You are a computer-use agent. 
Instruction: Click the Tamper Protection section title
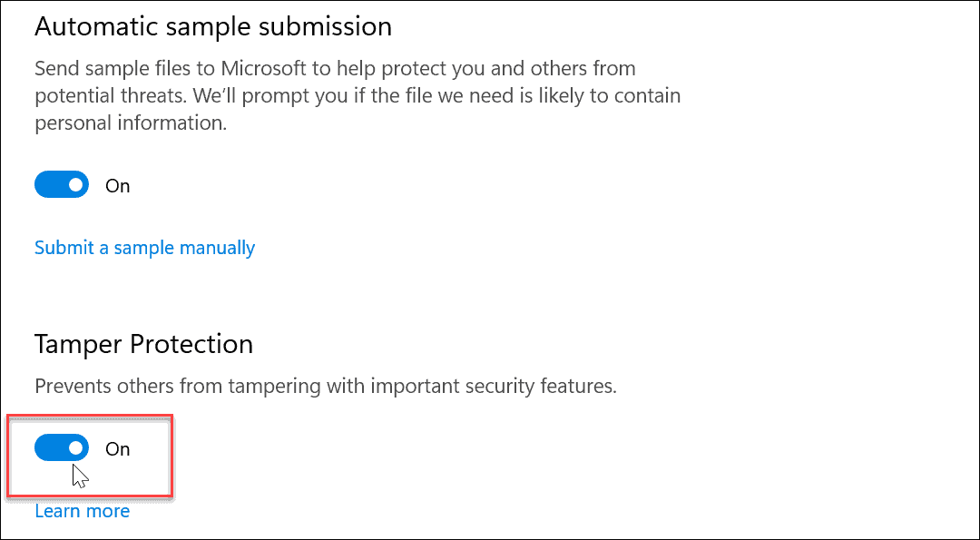point(143,343)
